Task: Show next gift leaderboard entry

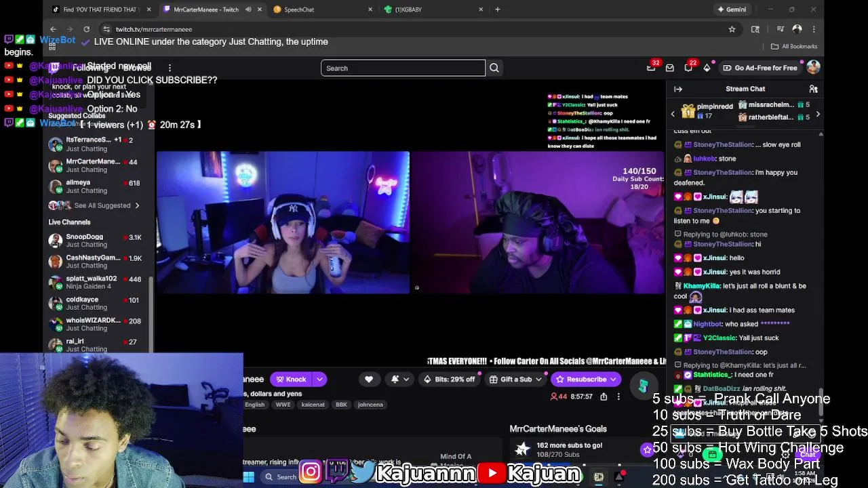Action: point(818,114)
